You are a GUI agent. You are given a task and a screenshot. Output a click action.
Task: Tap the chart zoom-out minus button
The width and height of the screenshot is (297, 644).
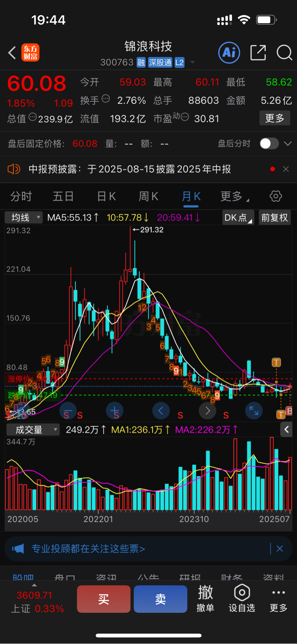(x=68, y=410)
